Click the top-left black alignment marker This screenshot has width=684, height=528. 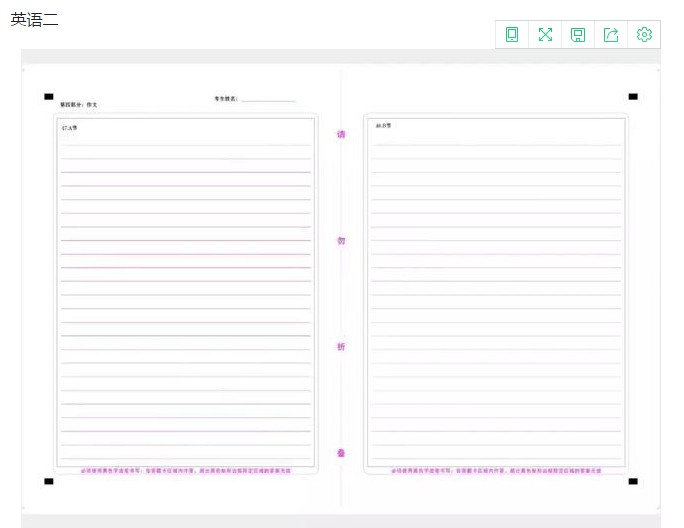49,97
